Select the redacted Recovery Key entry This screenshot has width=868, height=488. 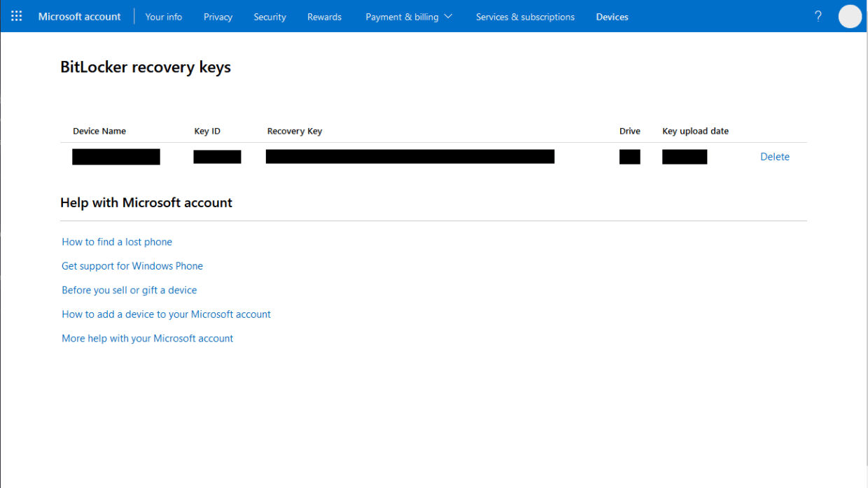[x=409, y=156]
